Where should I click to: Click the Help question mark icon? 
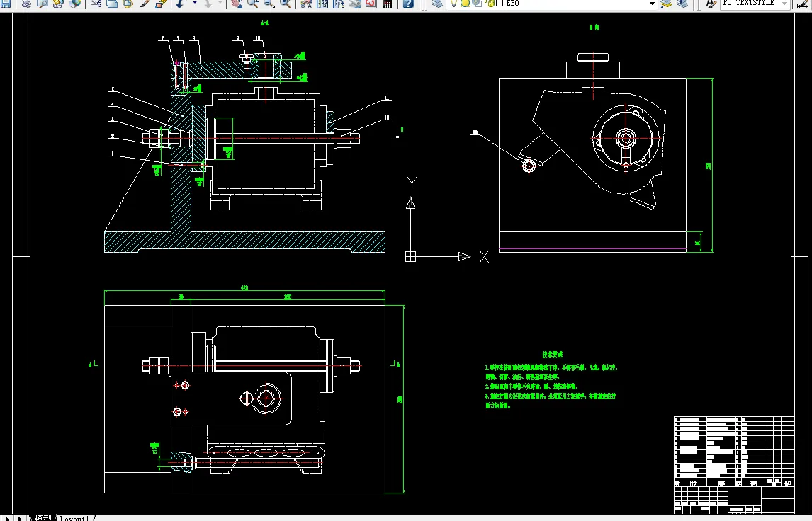coord(407,4)
